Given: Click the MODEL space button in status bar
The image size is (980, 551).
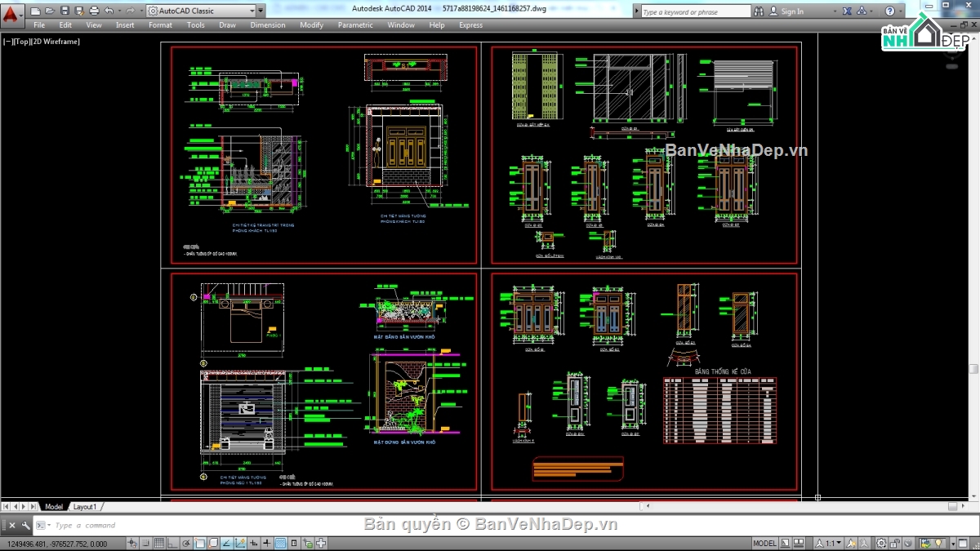Looking at the screenshot, I should pyautogui.click(x=764, y=544).
